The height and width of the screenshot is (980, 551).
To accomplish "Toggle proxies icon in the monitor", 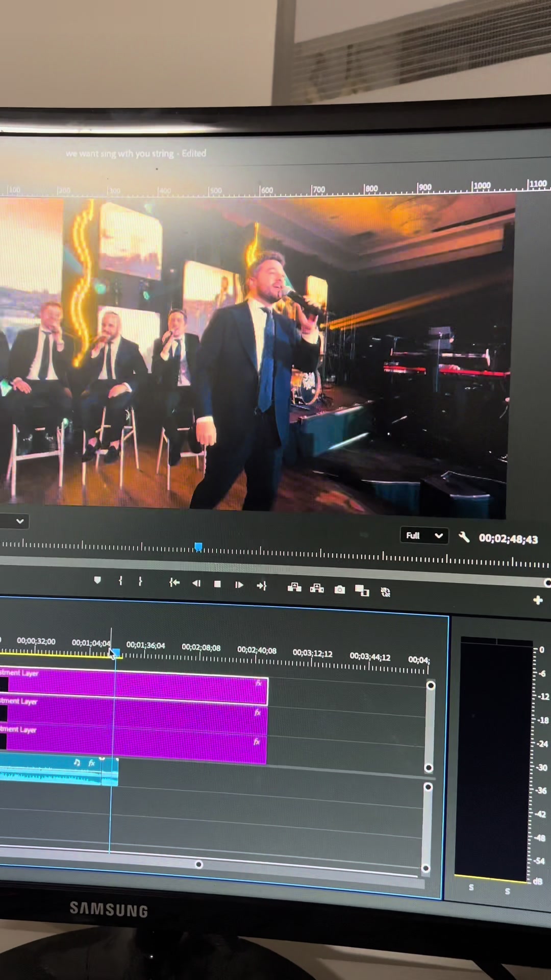I will (x=386, y=592).
